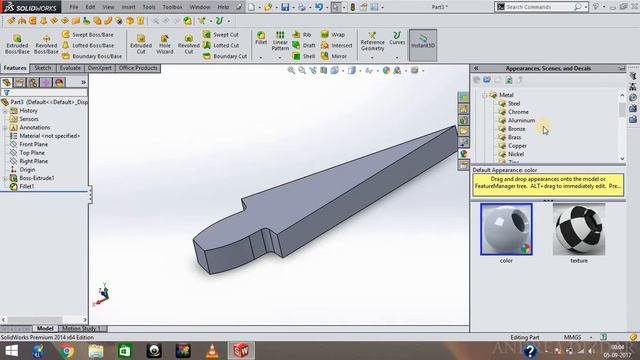Open the Curves tool

[x=397, y=38]
